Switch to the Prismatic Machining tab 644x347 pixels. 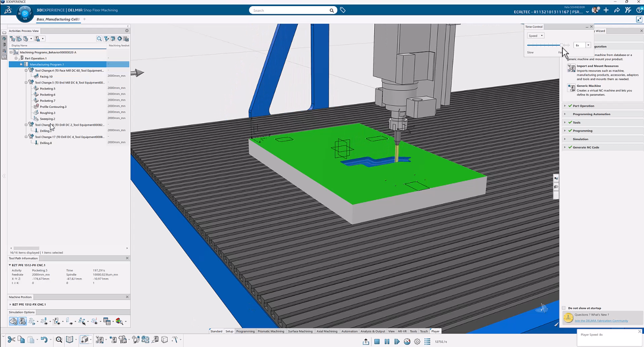pyautogui.click(x=271, y=331)
